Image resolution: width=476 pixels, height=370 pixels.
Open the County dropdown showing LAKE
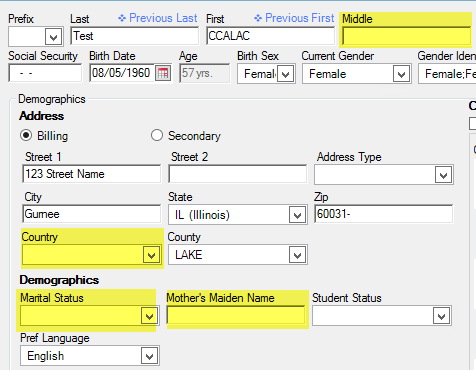[x=297, y=255]
